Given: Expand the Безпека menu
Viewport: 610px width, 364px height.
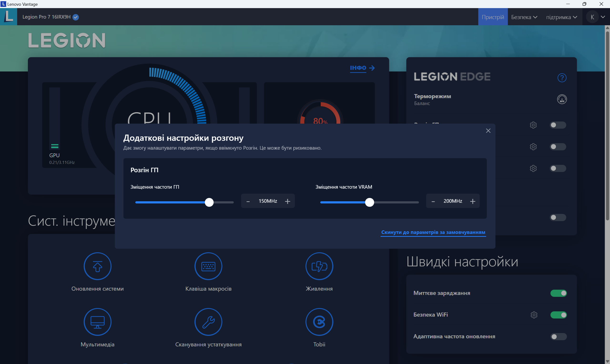Looking at the screenshot, I should (x=524, y=17).
